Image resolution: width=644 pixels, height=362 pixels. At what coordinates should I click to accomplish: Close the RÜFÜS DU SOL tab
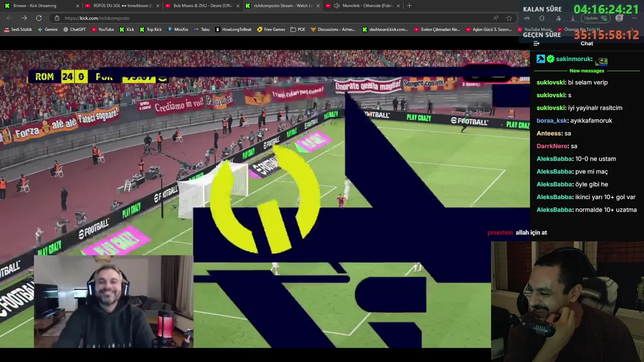[157, 6]
